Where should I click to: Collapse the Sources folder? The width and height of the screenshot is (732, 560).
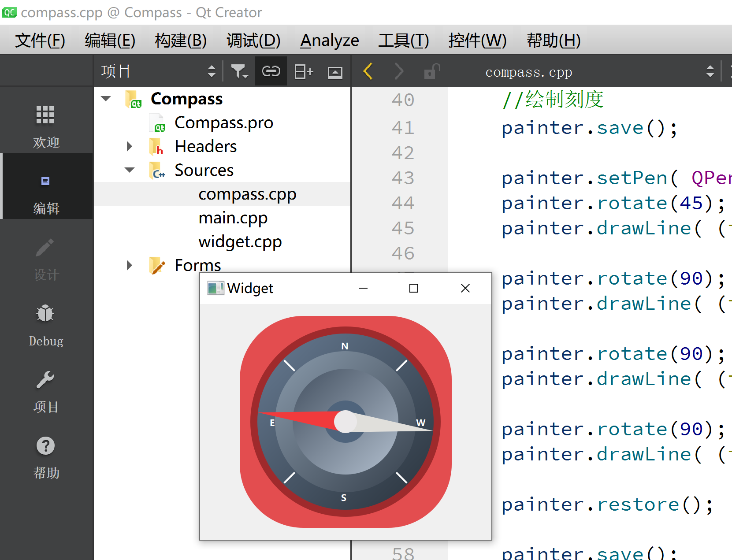130,170
